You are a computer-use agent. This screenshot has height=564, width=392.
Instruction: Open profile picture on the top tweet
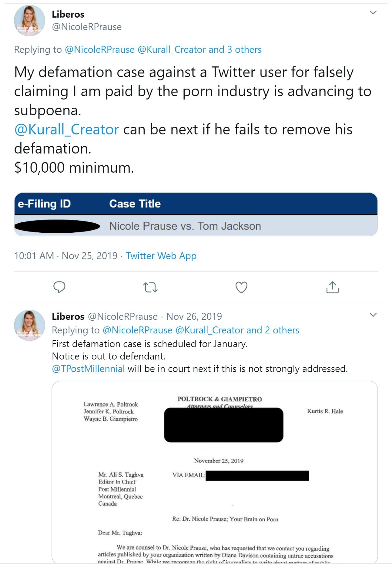[x=29, y=21]
